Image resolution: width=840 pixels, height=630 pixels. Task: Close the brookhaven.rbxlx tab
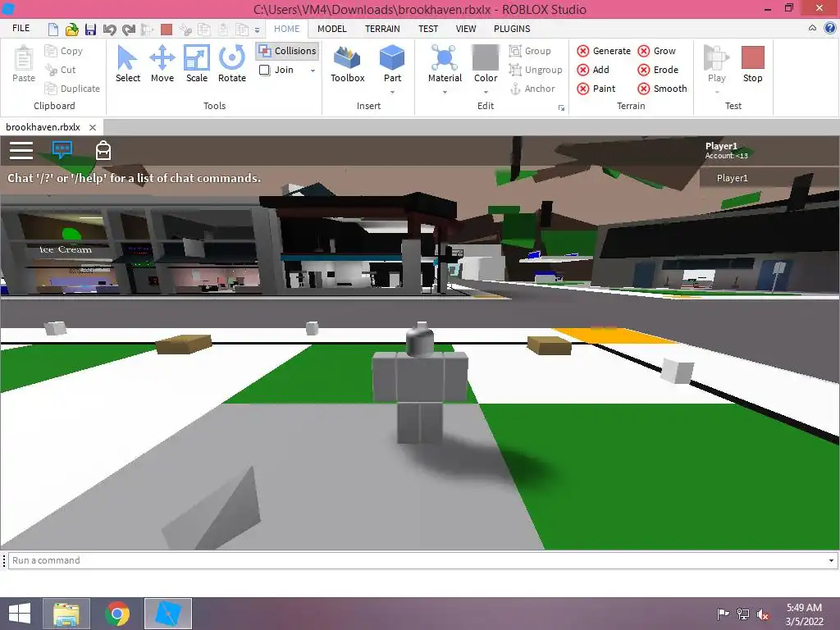tap(93, 127)
